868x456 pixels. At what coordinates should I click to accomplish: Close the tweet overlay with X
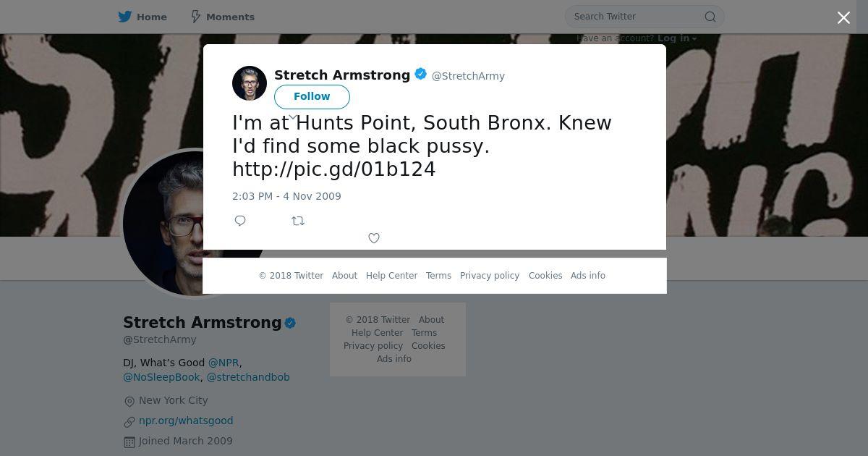click(843, 17)
